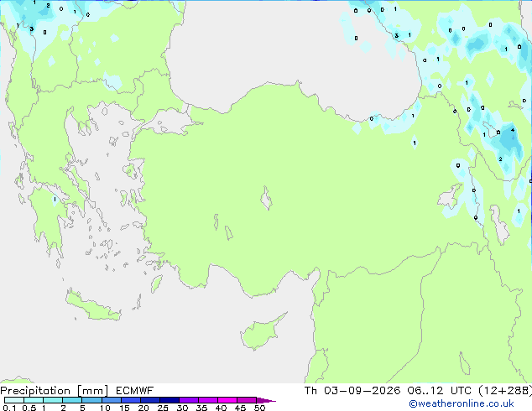Click the 45–50 mm legend swatch
Viewport: 532px width, 411px height.
(247, 400)
